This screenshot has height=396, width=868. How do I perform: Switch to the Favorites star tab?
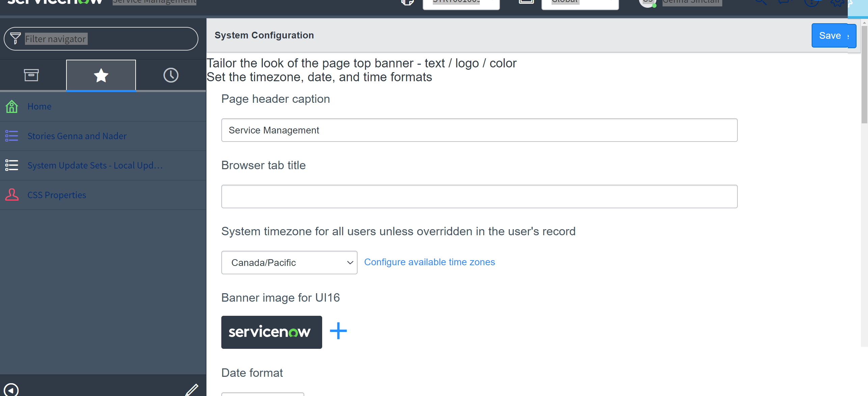101,75
